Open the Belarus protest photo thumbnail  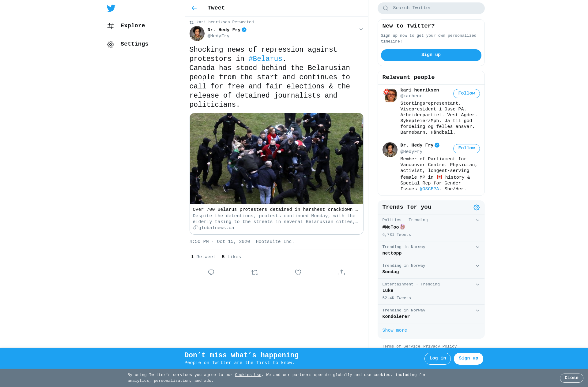276,158
